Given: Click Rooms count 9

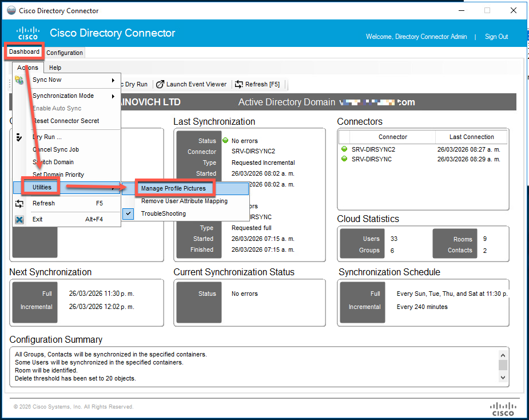Looking at the screenshot, I should coord(485,239).
